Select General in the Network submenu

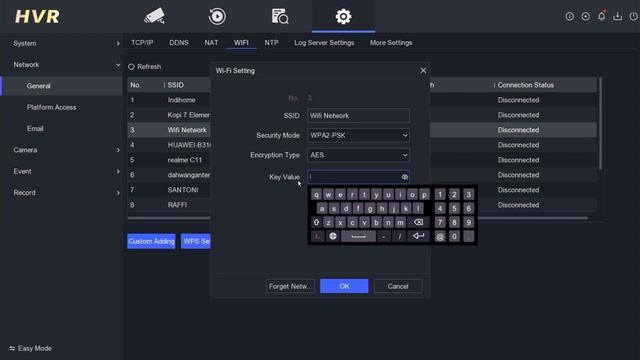[62, 86]
